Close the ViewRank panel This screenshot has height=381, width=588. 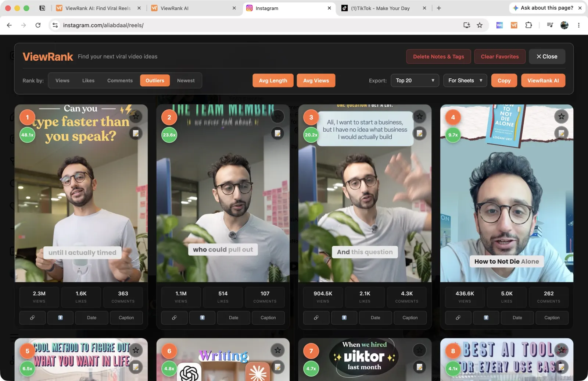547,57
